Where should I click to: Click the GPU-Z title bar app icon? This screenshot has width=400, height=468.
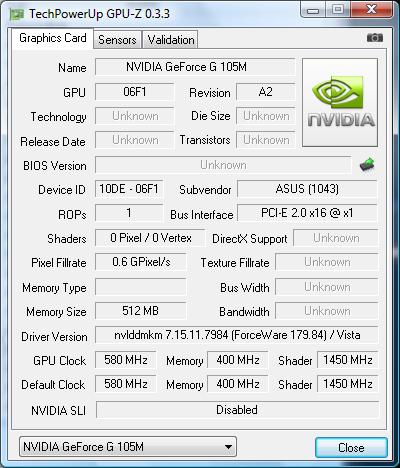[x=17, y=15]
